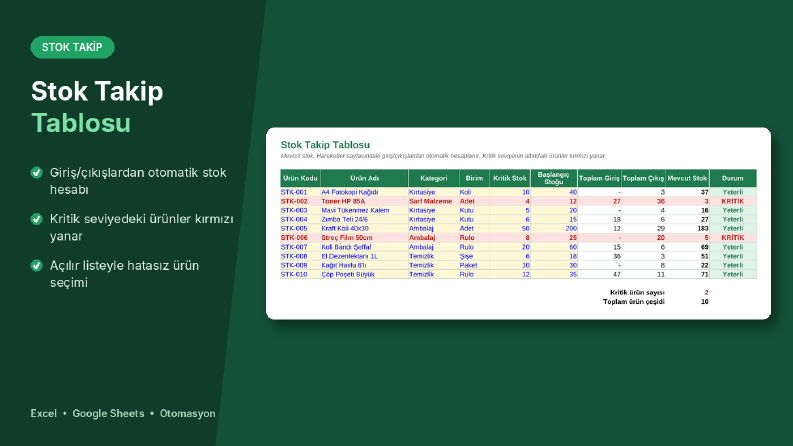Image resolution: width=793 pixels, height=446 pixels.
Task: Click the 'Mevcut Stok' column header
Action: (x=687, y=178)
